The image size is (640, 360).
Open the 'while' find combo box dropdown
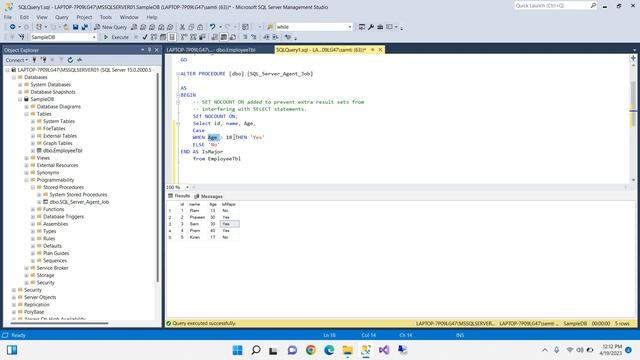click(x=350, y=27)
